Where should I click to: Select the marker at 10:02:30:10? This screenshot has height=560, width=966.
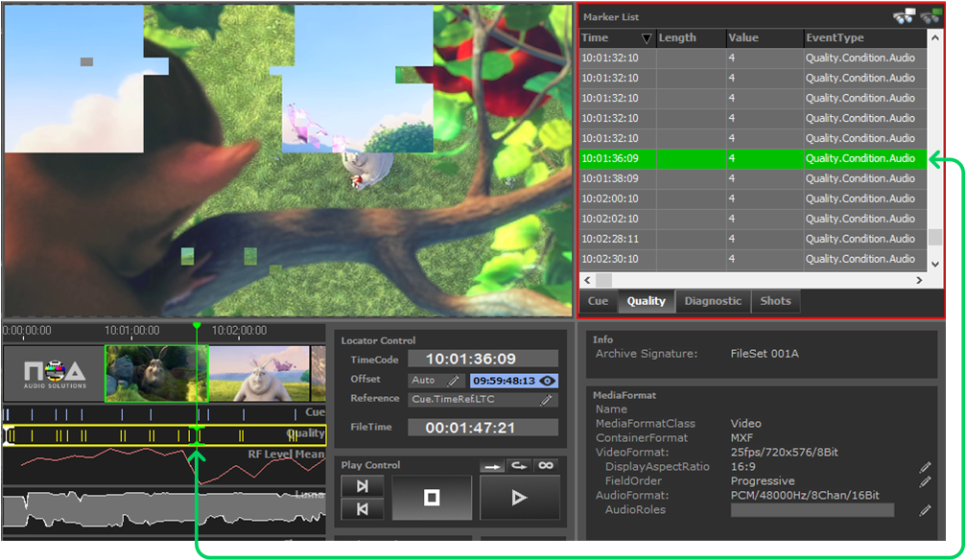tap(753, 259)
